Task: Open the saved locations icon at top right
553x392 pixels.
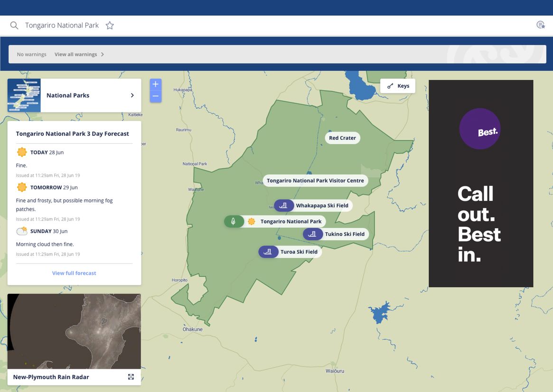Action: click(x=540, y=25)
